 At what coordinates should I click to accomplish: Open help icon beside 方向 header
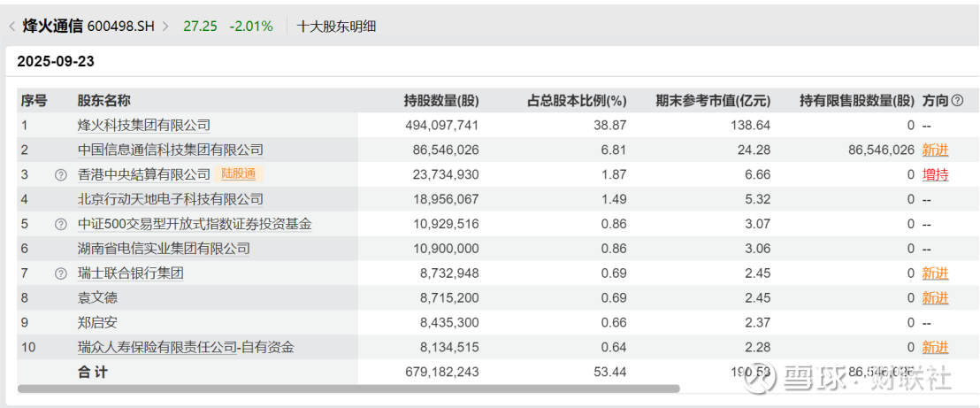coord(957,100)
